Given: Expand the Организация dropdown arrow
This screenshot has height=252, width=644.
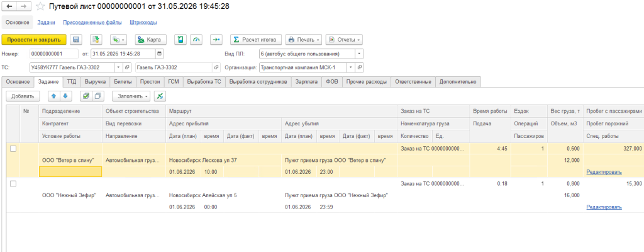Looking at the screenshot, I should (x=351, y=67).
